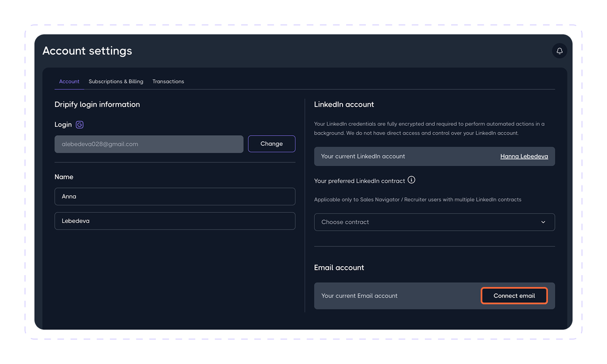Click the Account settings heading
This screenshot has width=607, height=364.
point(87,51)
